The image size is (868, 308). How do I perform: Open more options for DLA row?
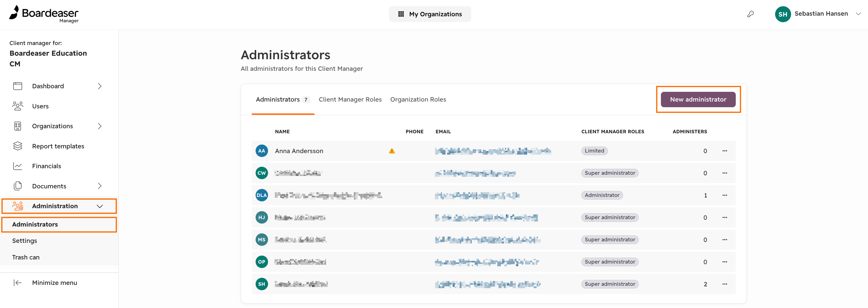[x=725, y=195]
